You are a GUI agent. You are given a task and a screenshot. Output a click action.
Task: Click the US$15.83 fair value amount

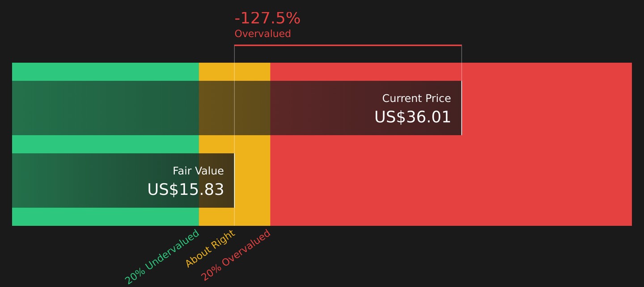[x=186, y=190]
